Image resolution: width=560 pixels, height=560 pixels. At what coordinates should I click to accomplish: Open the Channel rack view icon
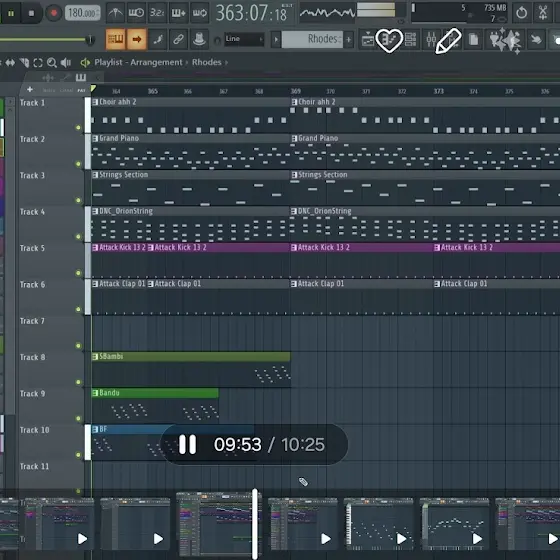pos(410,39)
